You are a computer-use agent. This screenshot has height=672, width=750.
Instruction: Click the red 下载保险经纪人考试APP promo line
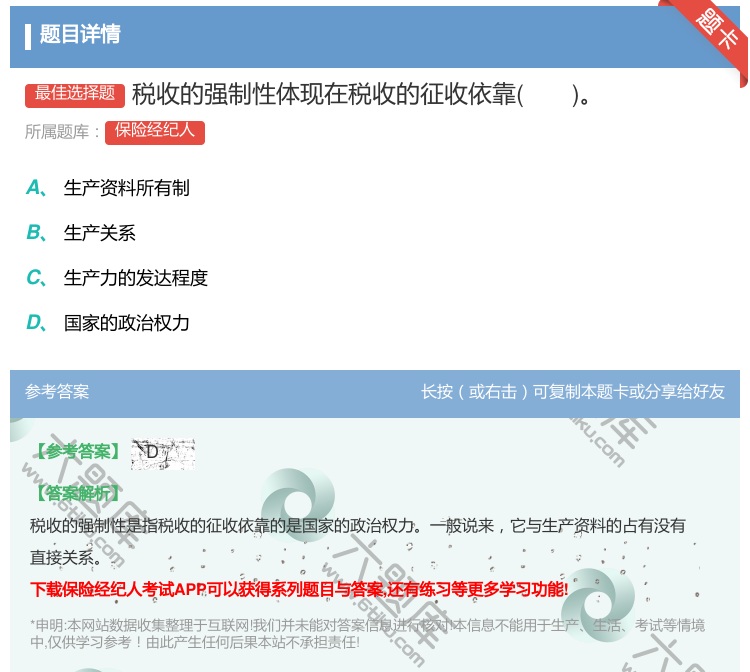(x=299, y=589)
